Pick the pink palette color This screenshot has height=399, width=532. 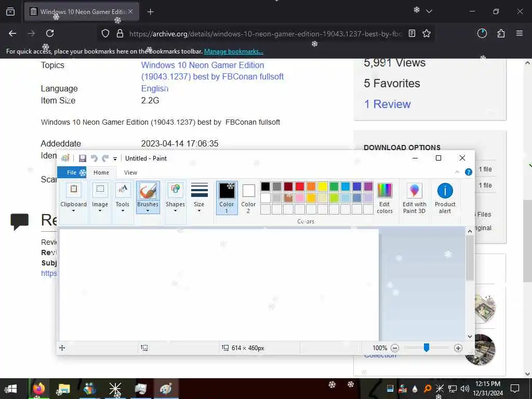pos(300,198)
